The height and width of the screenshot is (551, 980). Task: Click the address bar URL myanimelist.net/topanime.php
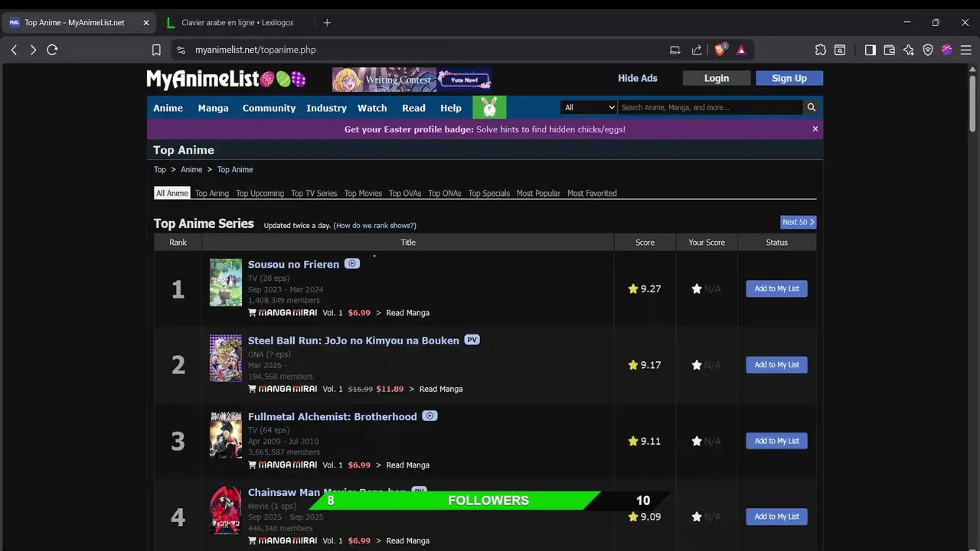(x=256, y=50)
